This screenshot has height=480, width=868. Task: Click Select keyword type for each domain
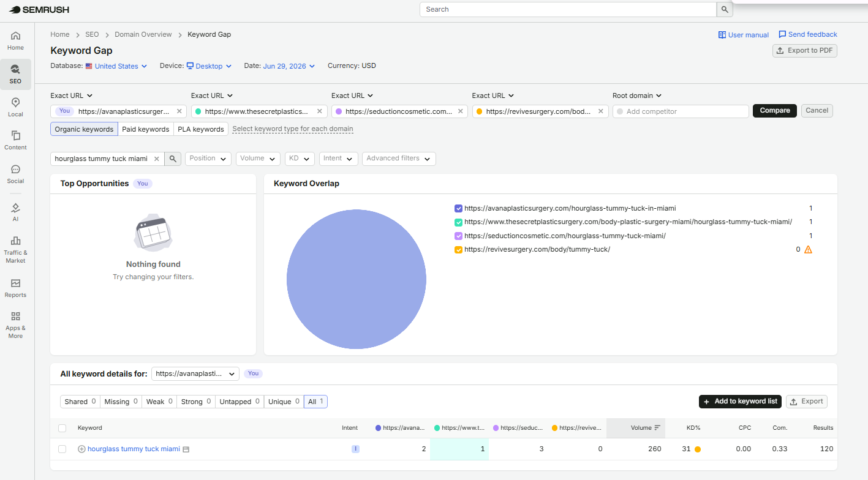click(x=293, y=129)
